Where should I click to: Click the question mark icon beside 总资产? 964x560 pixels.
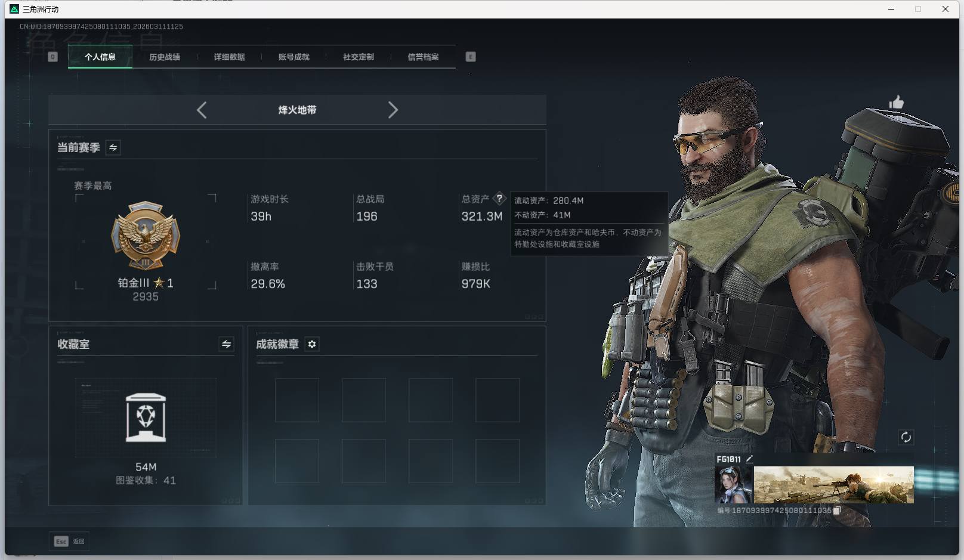click(x=500, y=199)
